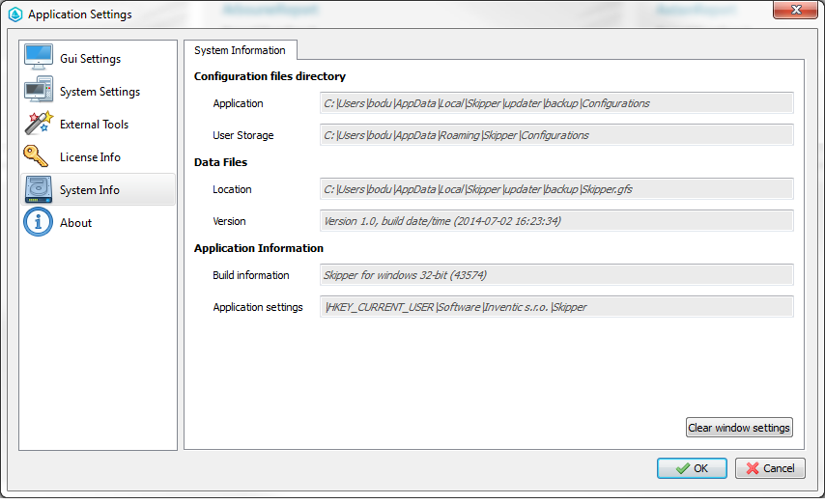Open the Gui Settings sidebar label
The width and height of the screenshot is (825, 504).
pos(90,59)
